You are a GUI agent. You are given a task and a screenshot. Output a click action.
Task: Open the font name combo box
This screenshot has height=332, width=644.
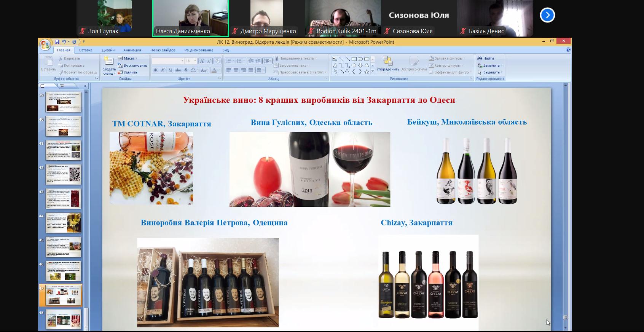pos(168,61)
